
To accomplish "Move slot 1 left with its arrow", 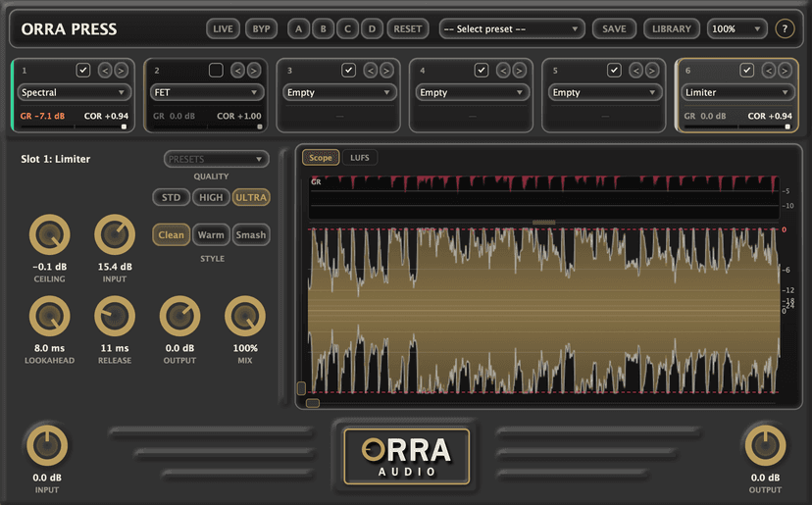I will click(x=105, y=71).
